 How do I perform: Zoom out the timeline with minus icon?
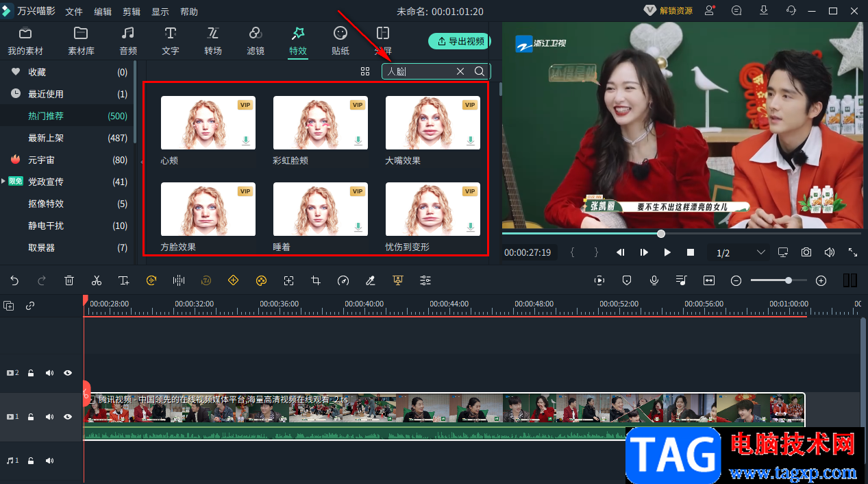(736, 280)
